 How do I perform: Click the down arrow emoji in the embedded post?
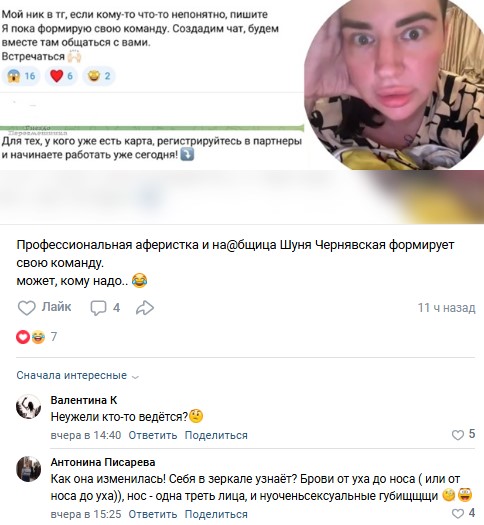click(x=187, y=155)
